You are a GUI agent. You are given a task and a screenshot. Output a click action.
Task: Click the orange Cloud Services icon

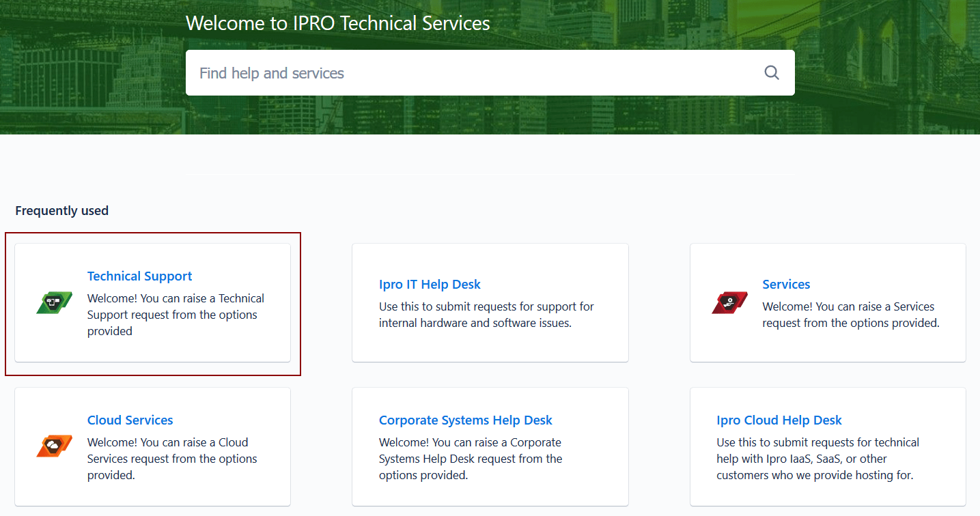pos(55,446)
